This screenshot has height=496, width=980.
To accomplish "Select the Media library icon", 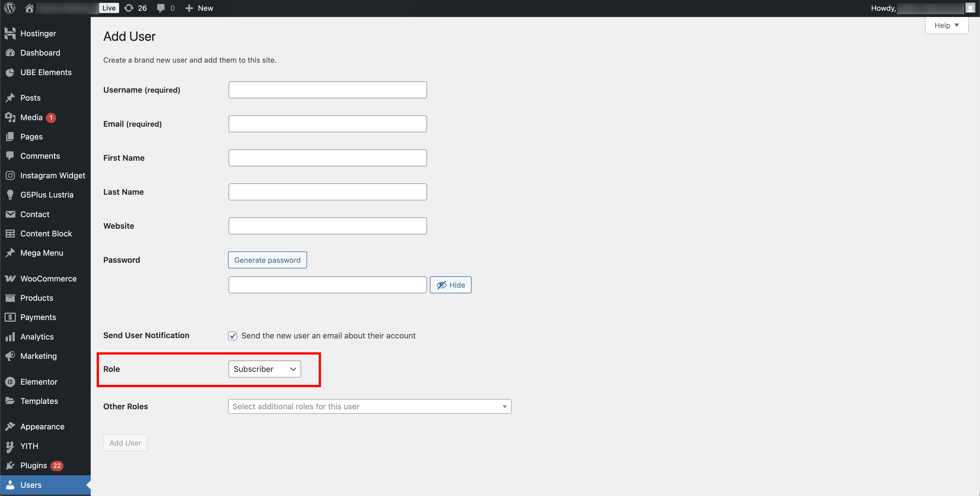I will (x=10, y=118).
